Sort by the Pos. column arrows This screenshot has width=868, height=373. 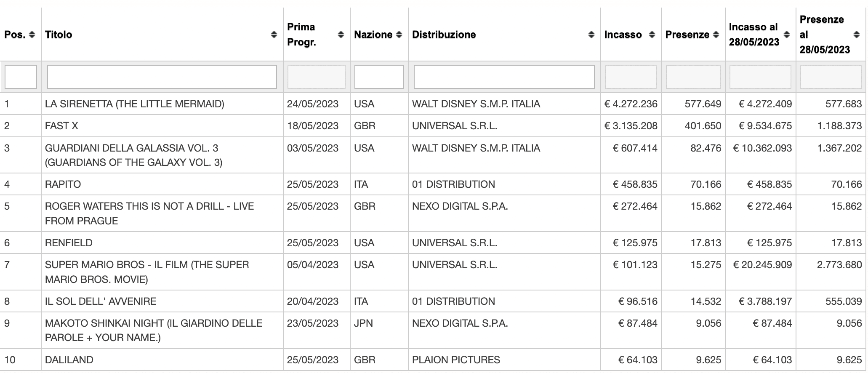(32, 35)
